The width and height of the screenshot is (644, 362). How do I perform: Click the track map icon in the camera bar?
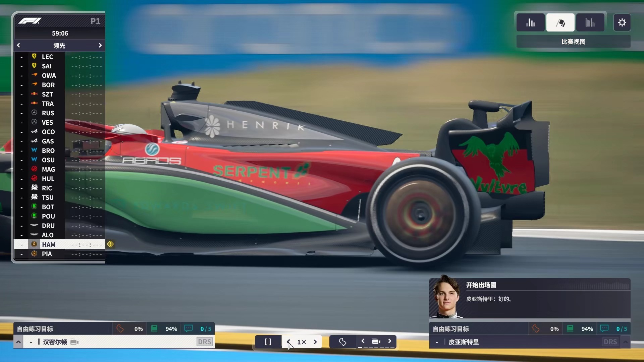[x=342, y=342]
